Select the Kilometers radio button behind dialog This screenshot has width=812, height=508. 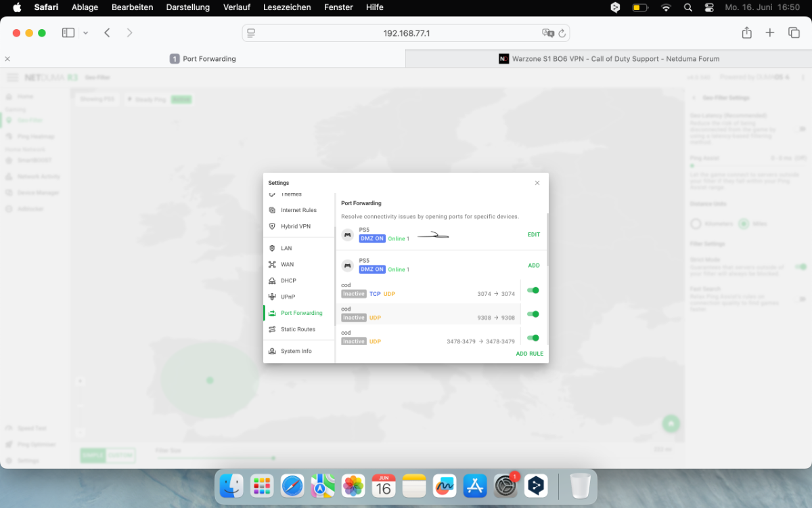point(696,224)
